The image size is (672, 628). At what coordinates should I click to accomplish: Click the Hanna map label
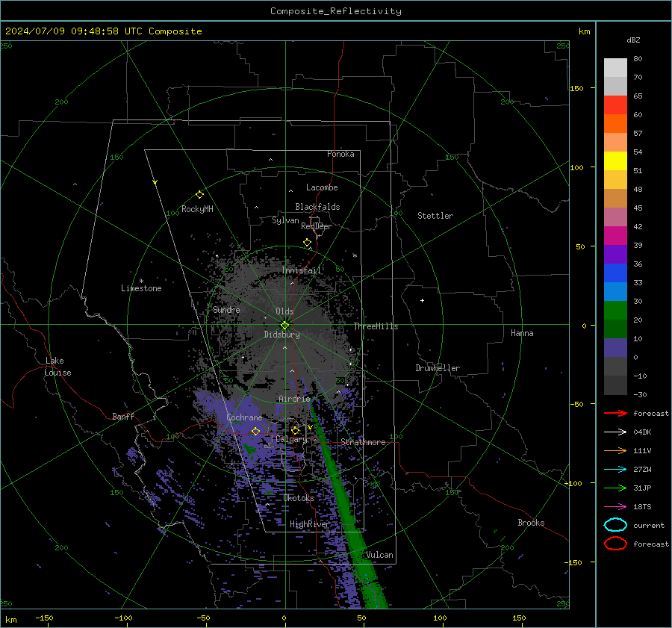click(x=522, y=333)
